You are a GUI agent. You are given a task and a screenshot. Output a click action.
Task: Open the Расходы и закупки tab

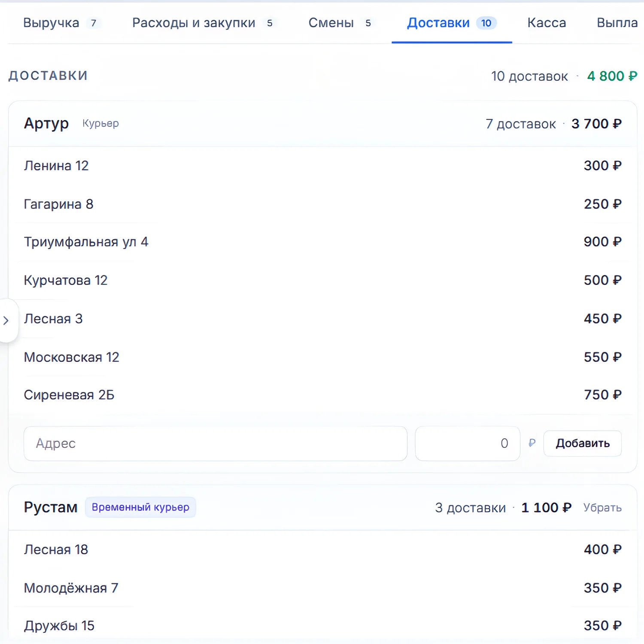[x=204, y=23]
